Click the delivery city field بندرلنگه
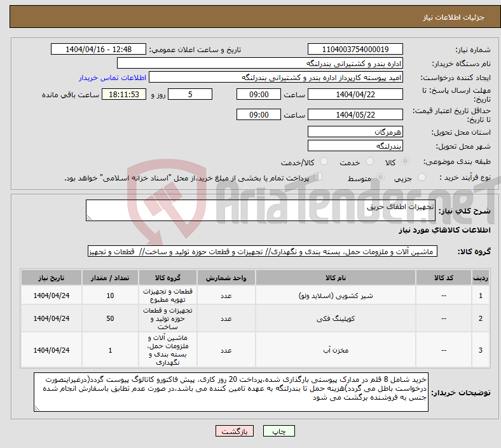 click(355, 146)
